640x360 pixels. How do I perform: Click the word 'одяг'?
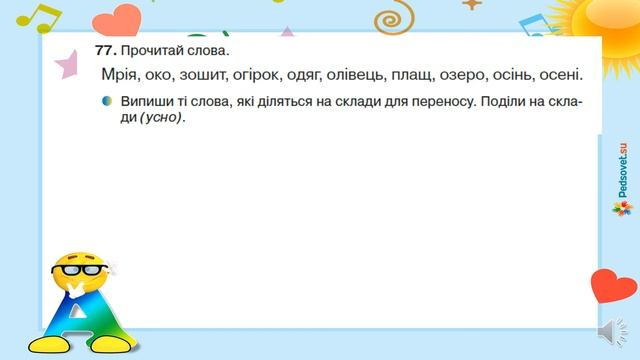click(304, 76)
